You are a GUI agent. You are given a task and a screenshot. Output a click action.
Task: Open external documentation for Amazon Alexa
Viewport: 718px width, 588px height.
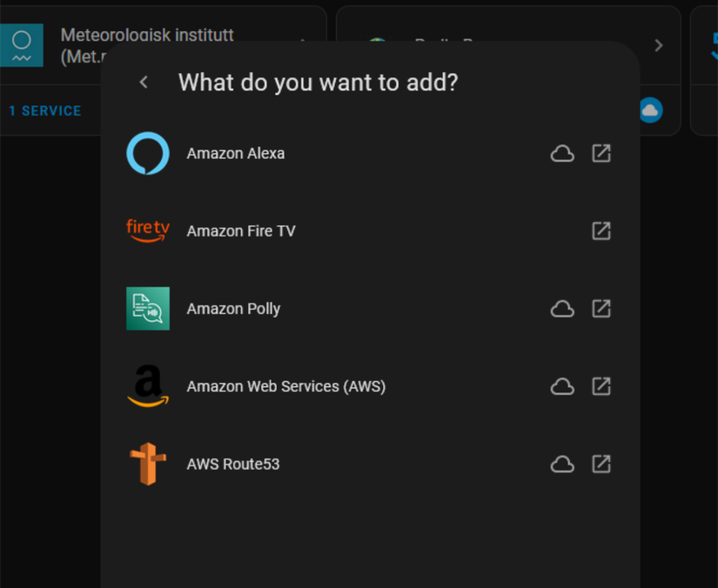(x=601, y=153)
